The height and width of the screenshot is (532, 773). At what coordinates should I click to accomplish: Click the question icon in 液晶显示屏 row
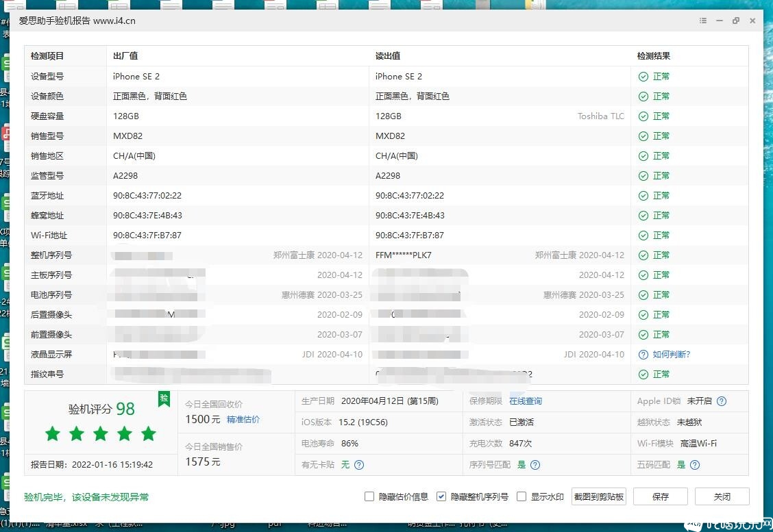pos(643,355)
